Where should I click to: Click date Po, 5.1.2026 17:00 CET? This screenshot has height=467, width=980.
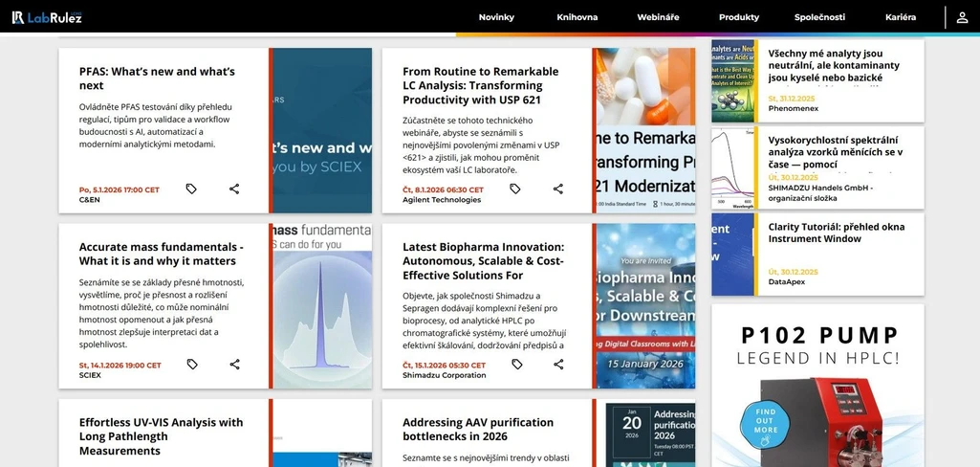click(120, 190)
